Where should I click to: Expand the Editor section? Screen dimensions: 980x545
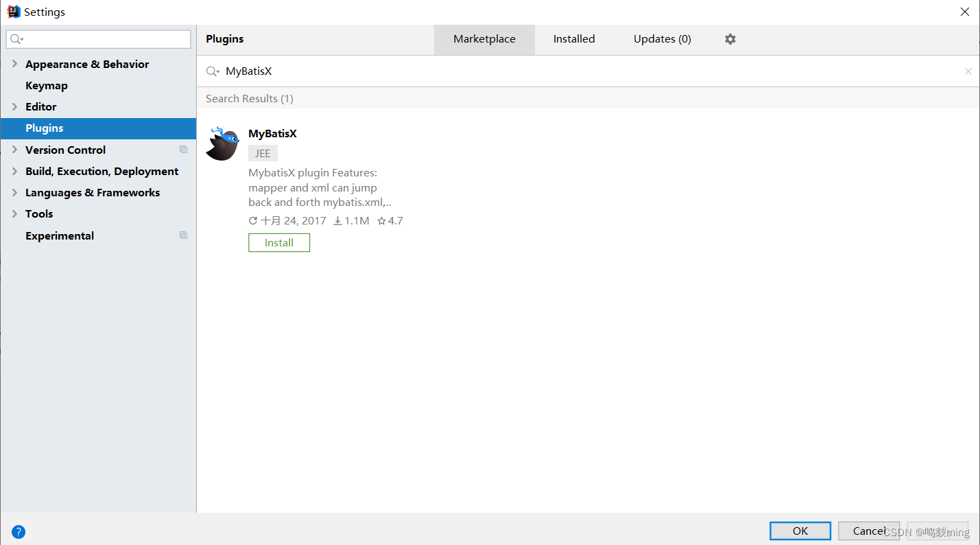point(14,106)
